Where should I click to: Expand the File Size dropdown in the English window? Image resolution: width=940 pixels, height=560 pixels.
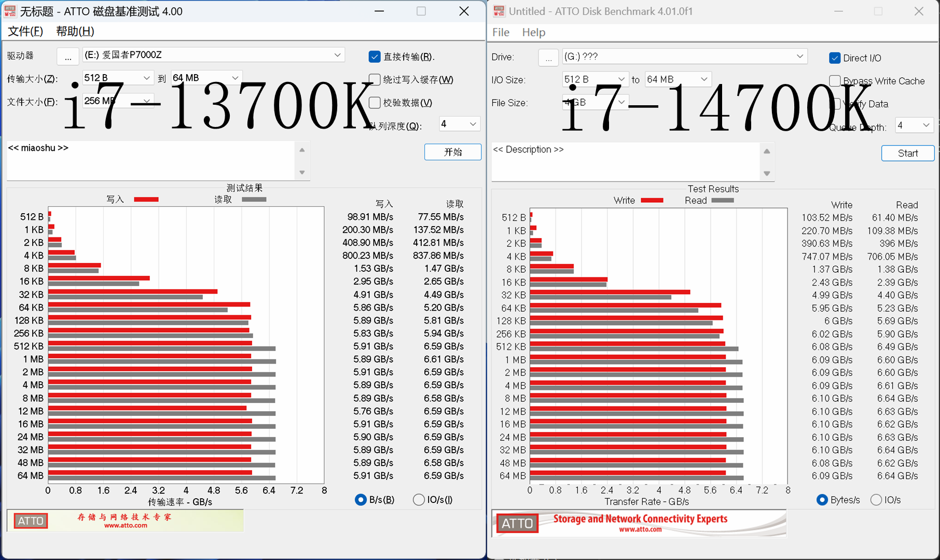621,102
